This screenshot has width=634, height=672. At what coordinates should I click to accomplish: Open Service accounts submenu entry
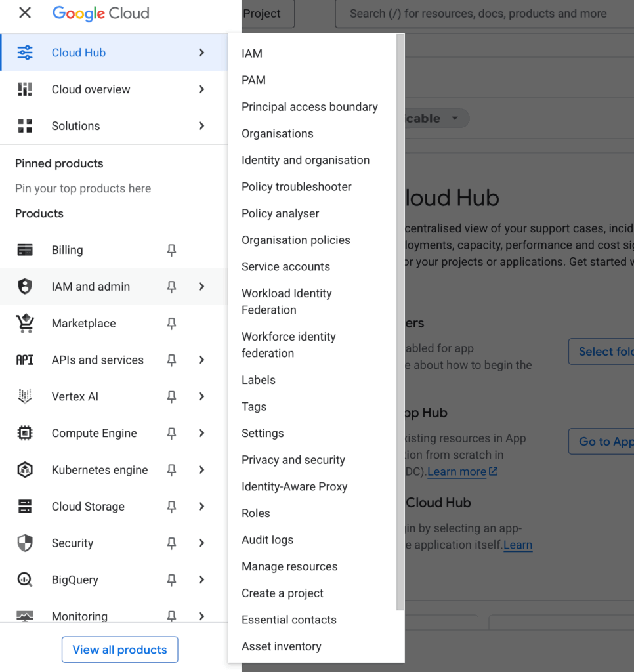pos(285,266)
